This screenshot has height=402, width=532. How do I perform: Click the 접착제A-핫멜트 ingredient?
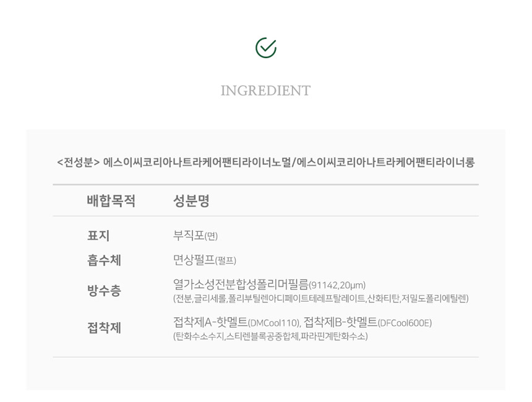click(x=210, y=322)
